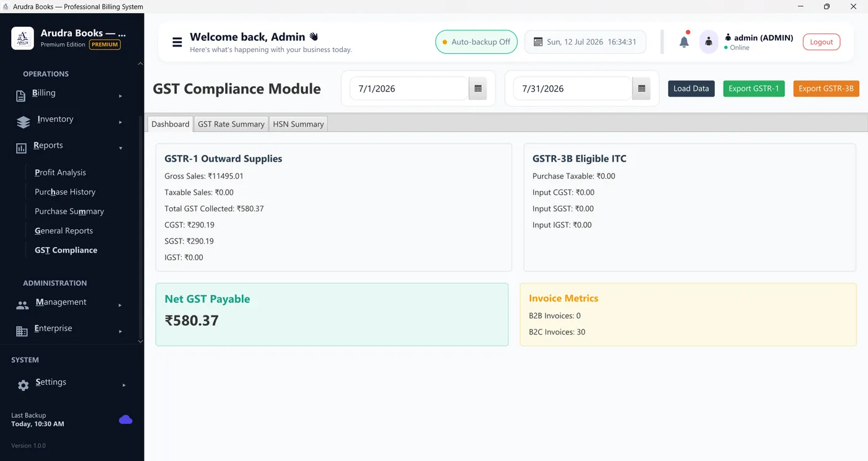
Task: Click the PREMIUM badge
Action: pos(105,45)
